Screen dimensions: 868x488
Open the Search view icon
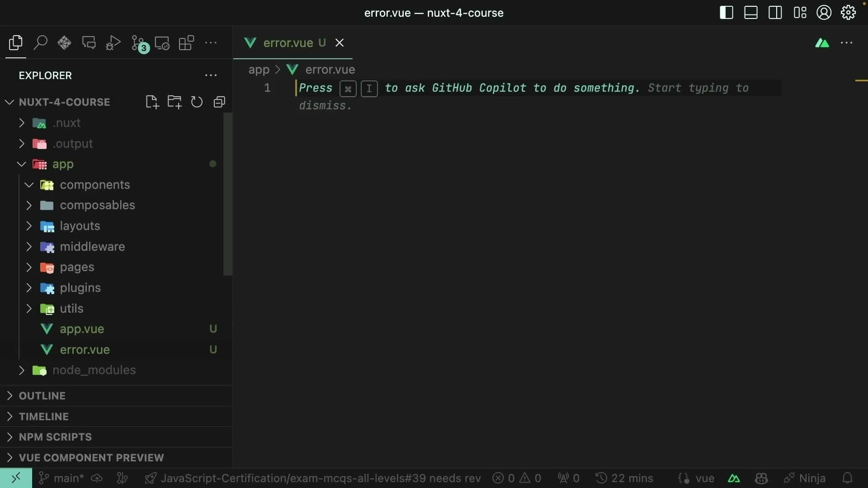[40, 43]
